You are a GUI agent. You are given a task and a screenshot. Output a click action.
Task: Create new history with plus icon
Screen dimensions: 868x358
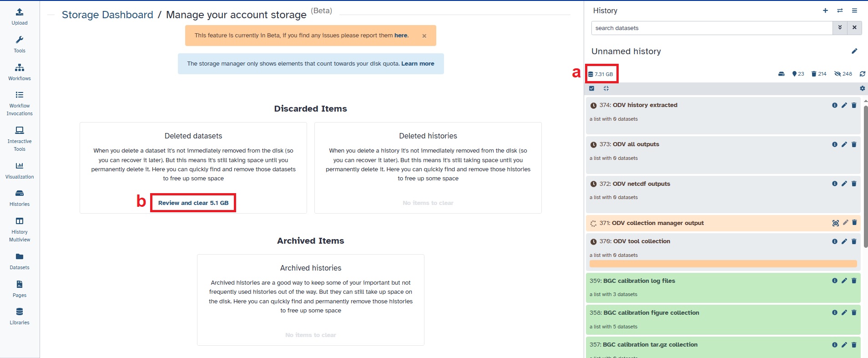tap(825, 10)
